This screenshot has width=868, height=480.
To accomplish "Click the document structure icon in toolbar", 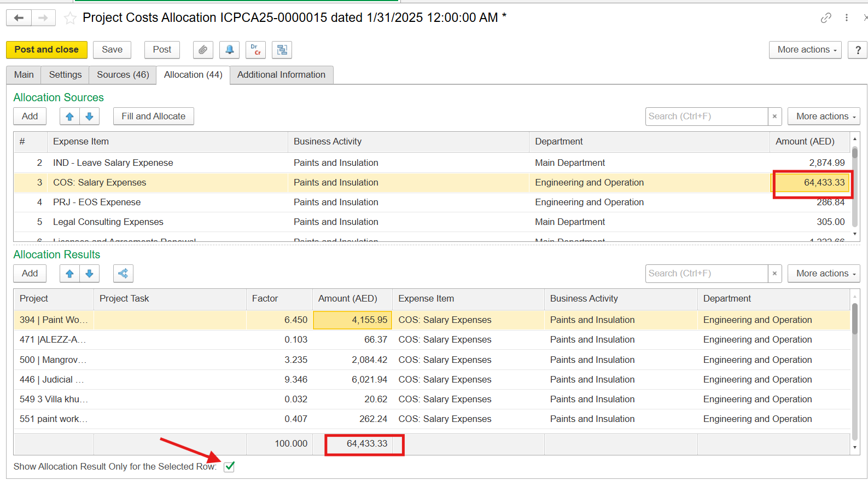I will 282,50.
